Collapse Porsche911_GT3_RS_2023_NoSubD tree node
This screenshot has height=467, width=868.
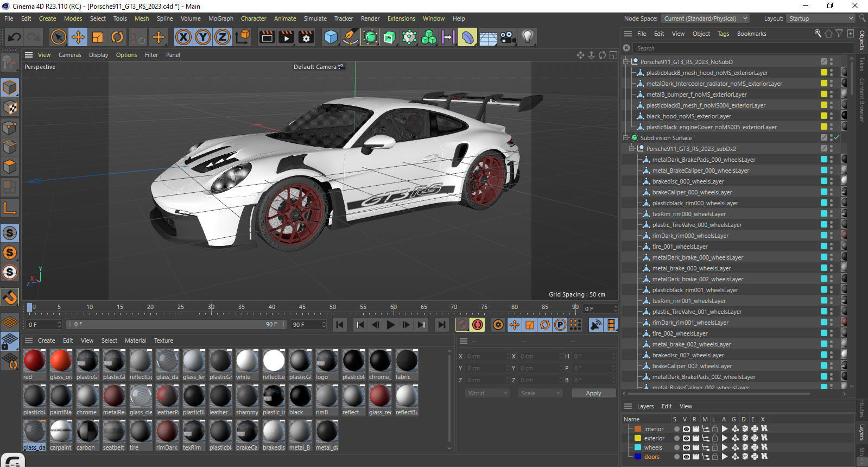click(626, 62)
